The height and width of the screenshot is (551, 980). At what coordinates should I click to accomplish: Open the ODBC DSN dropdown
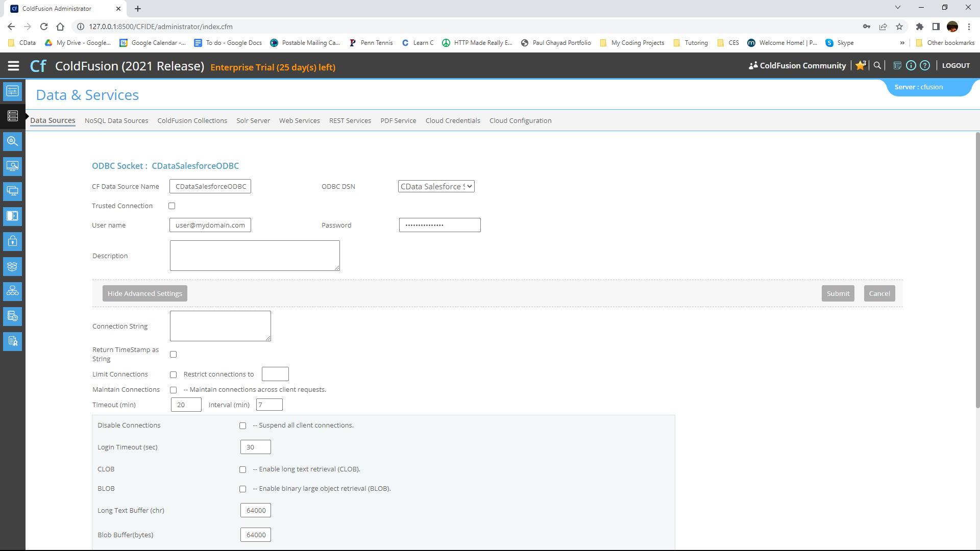pyautogui.click(x=436, y=187)
